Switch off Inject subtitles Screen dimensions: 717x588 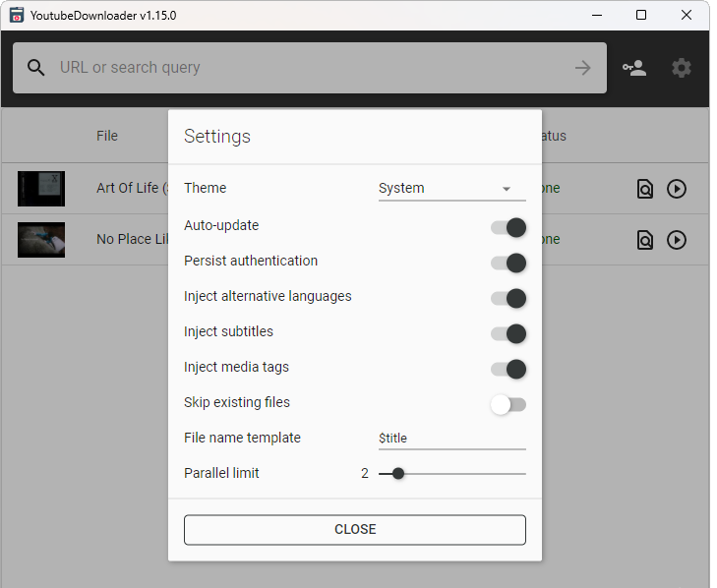tap(508, 333)
